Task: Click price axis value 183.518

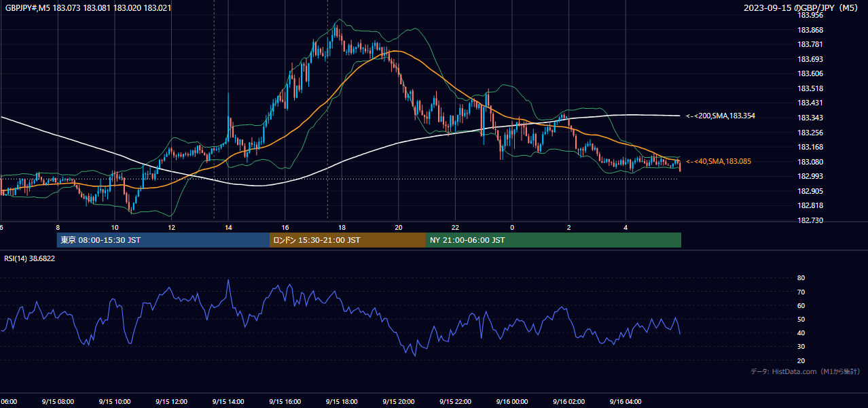Action: coord(810,88)
